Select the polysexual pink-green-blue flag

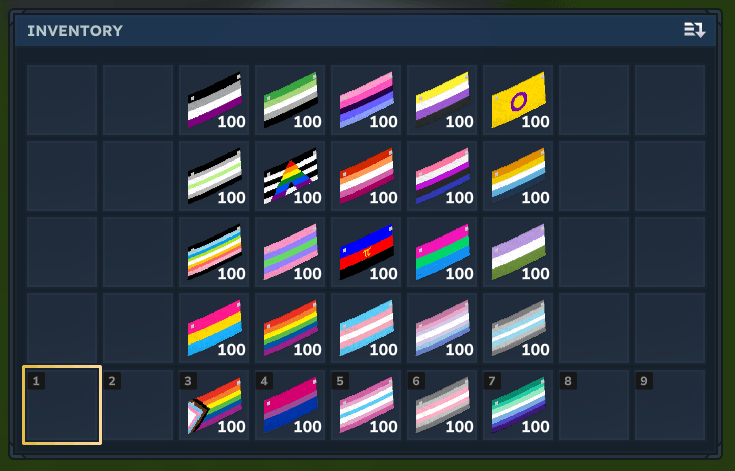point(442,252)
